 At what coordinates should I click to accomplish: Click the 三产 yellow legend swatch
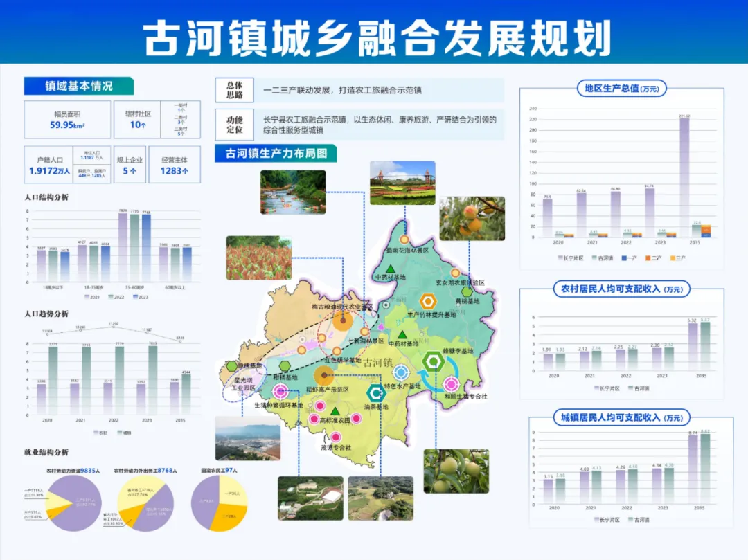pyautogui.click(x=673, y=258)
